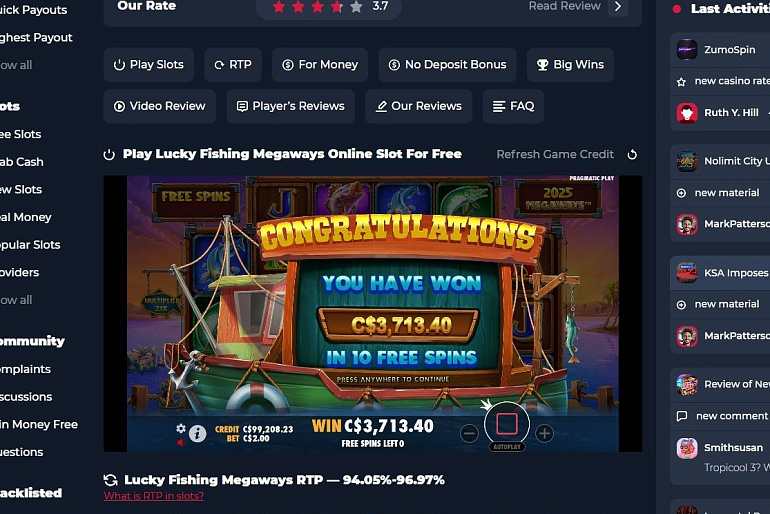Click the ZumoSpin casino logo icon
The width and height of the screenshot is (770, 514).
coord(687,50)
